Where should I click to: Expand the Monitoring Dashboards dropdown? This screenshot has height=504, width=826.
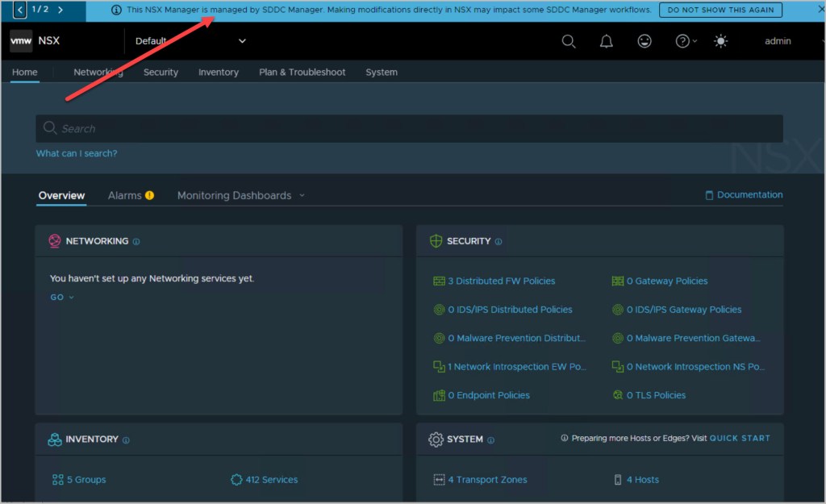302,195
